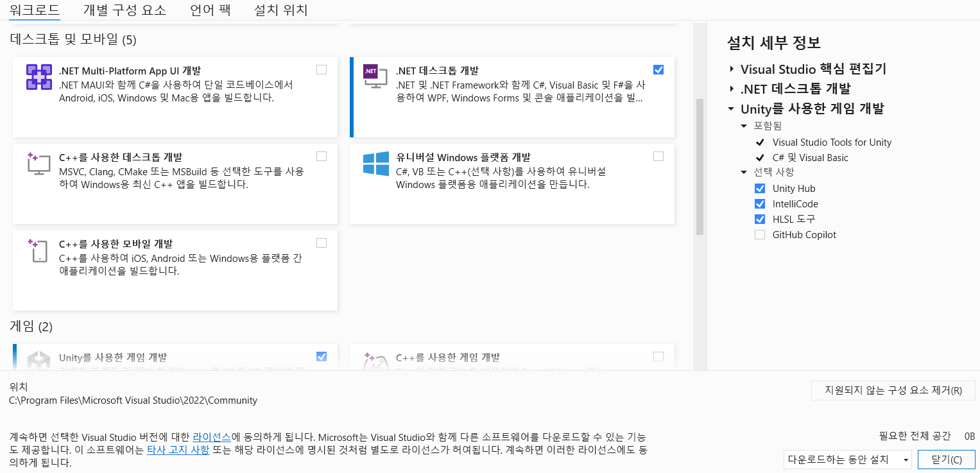Enable the .NET Multi-Platform App UI 개발 checkbox
This screenshot has height=473, width=980.
coord(322,69)
